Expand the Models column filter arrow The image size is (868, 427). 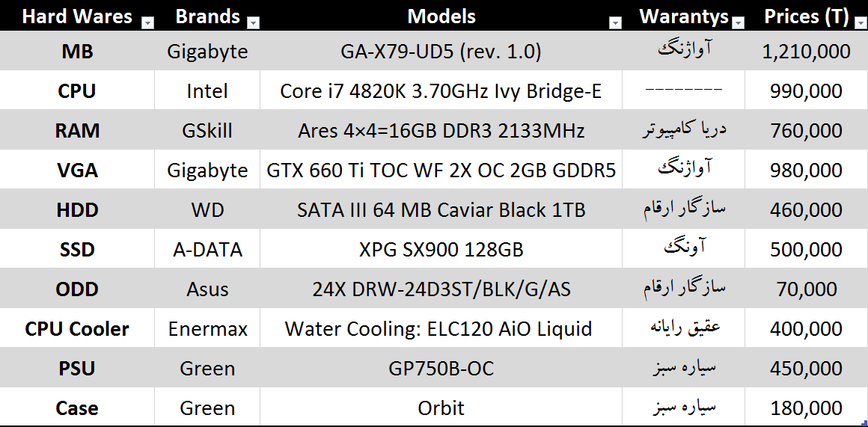[x=615, y=23]
